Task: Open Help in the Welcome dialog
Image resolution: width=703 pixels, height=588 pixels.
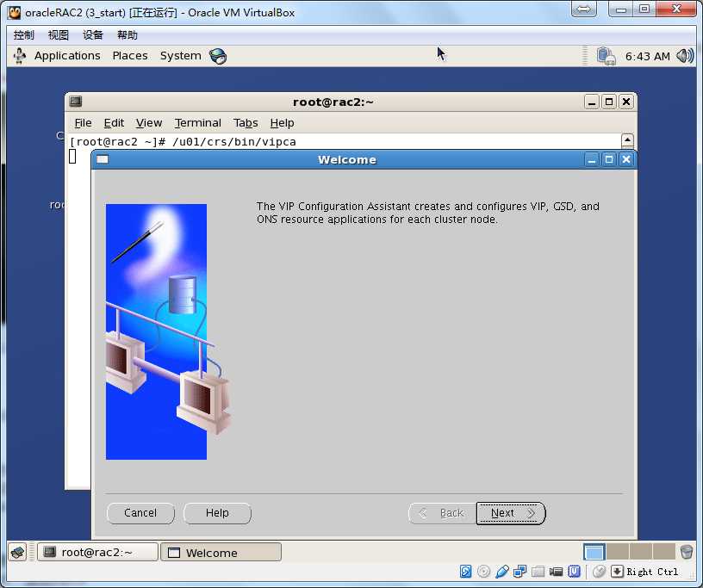Action: tap(217, 513)
